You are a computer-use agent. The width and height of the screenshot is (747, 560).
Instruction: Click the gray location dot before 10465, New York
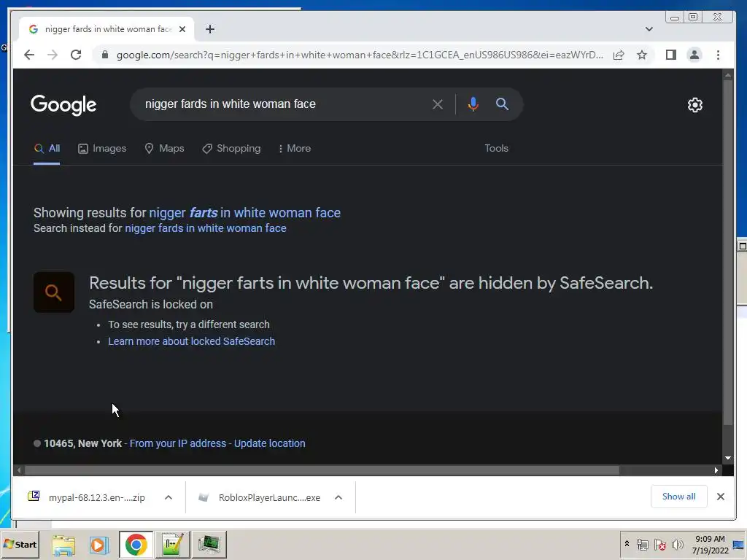click(37, 443)
